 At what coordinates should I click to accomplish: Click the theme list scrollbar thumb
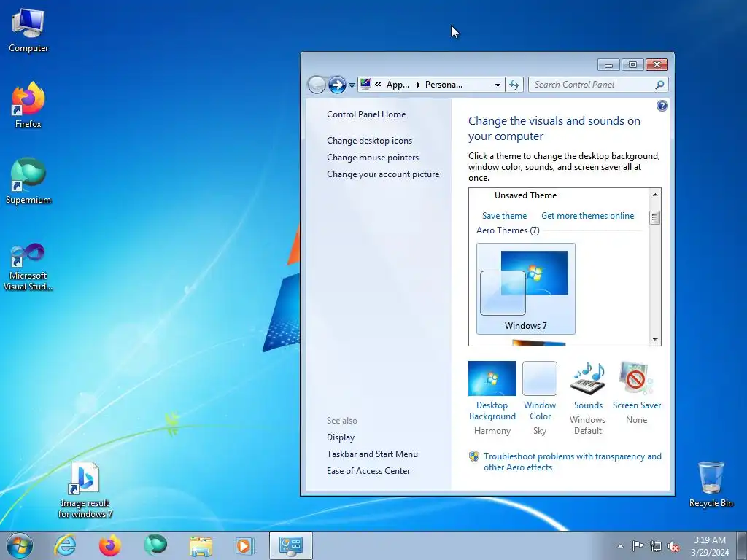click(x=655, y=217)
